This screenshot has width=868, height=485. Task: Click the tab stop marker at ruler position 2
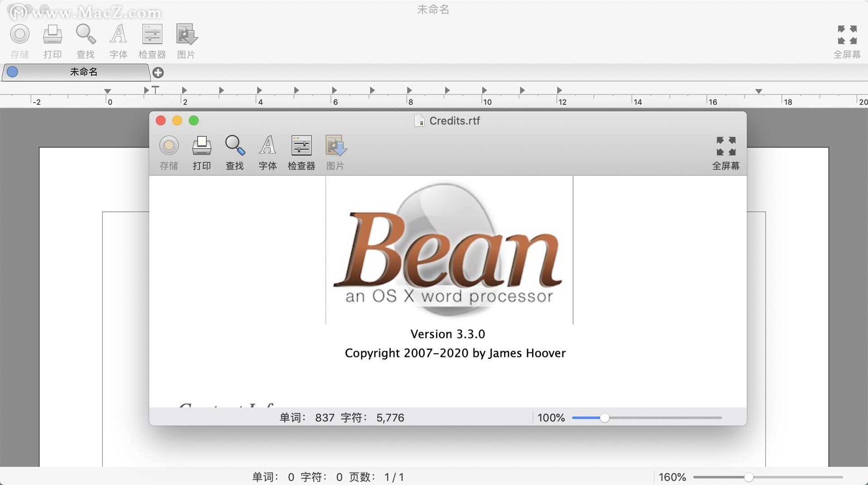pyautogui.click(x=184, y=90)
